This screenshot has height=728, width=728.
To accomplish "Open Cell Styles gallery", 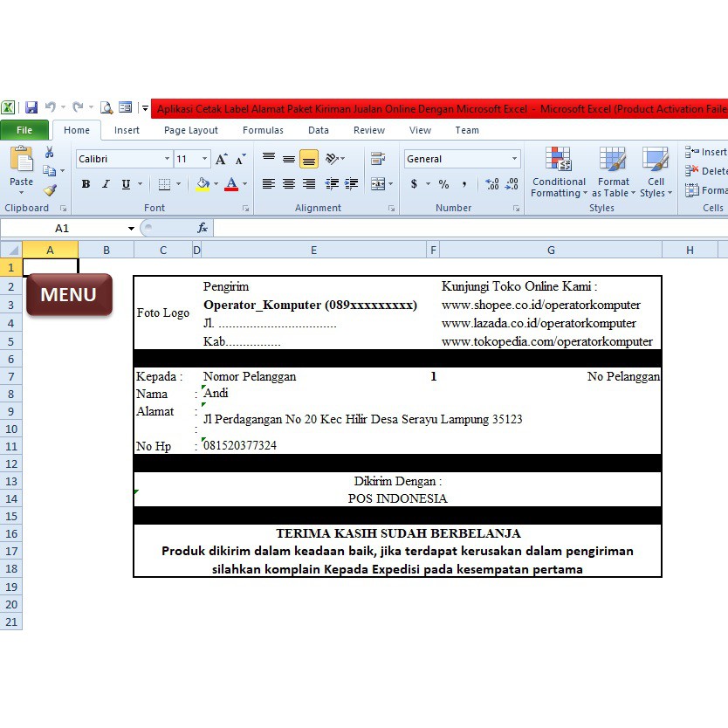I will coord(656,172).
